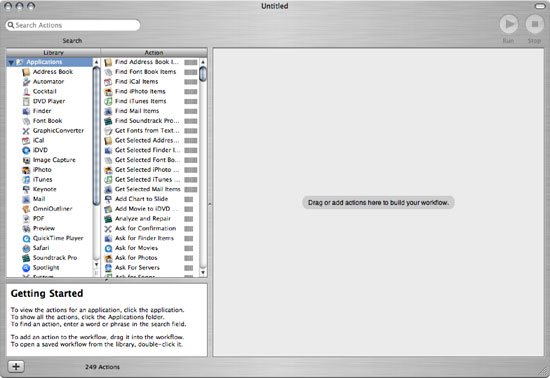
Task: Stop the workflow with the Stop button
Action: pyautogui.click(x=535, y=24)
